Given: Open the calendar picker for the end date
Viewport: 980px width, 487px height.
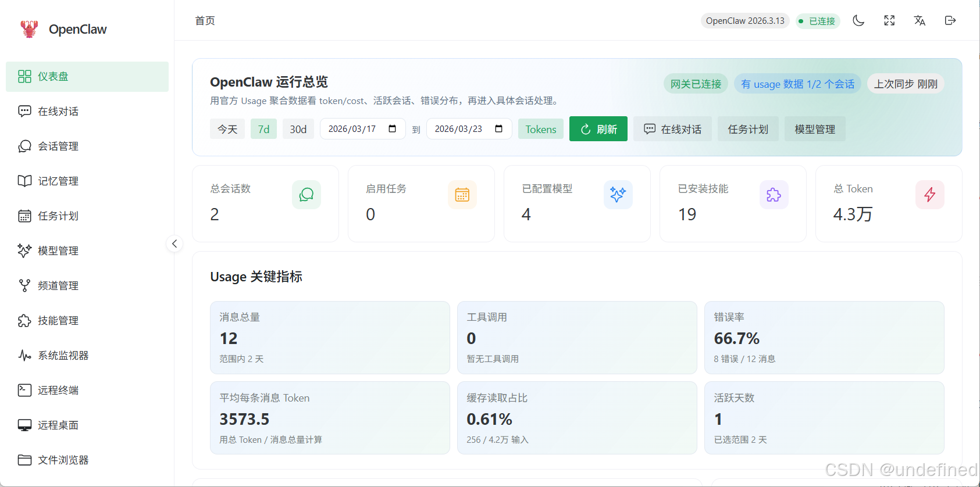Looking at the screenshot, I should pos(499,129).
